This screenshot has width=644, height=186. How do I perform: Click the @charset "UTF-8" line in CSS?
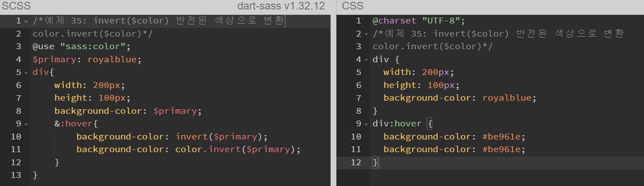click(x=419, y=21)
